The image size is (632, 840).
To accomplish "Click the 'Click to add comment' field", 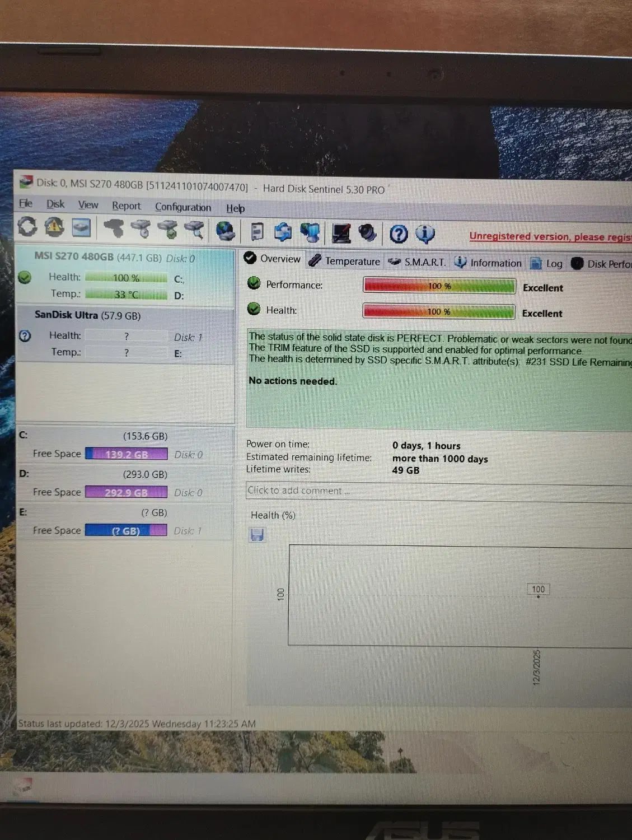I will [x=439, y=492].
